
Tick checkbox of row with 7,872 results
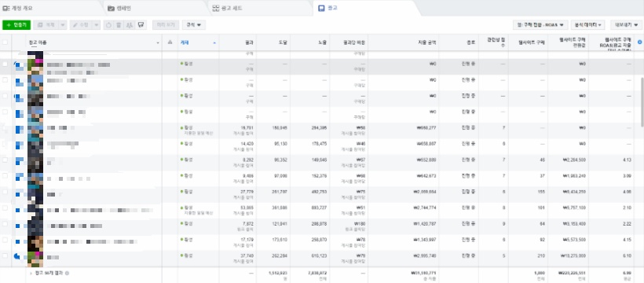click(x=5, y=224)
